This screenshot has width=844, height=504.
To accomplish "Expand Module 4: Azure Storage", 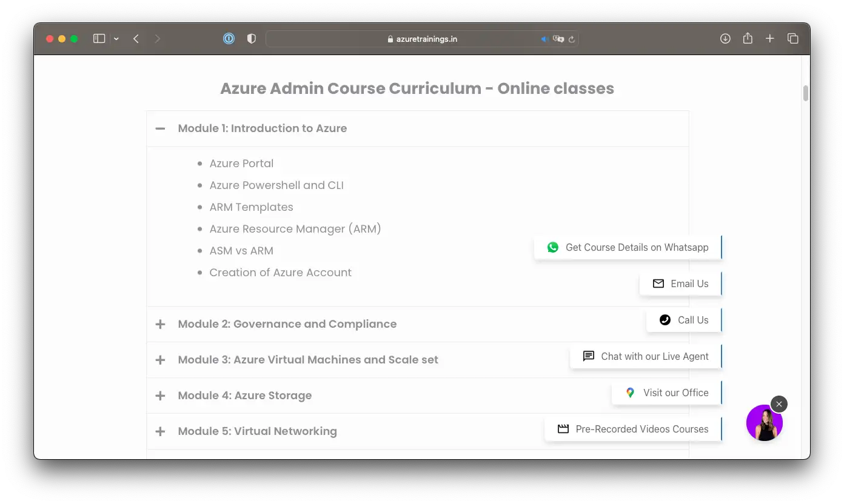I will [160, 396].
